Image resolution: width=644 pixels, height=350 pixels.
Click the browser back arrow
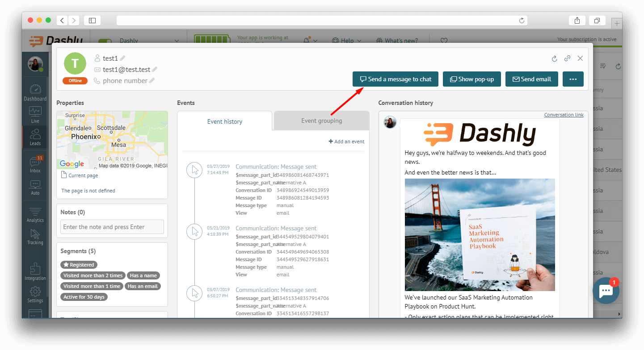tap(62, 21)
